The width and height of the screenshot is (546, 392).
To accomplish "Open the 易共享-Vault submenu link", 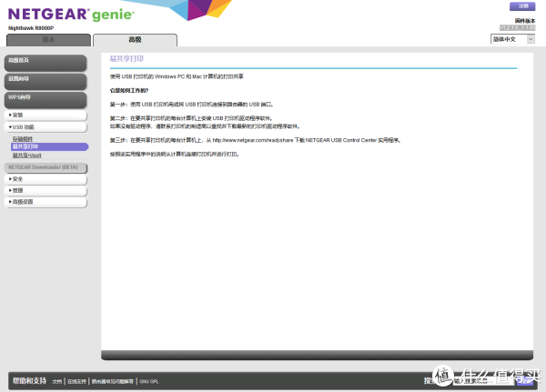I will point(26,156).
